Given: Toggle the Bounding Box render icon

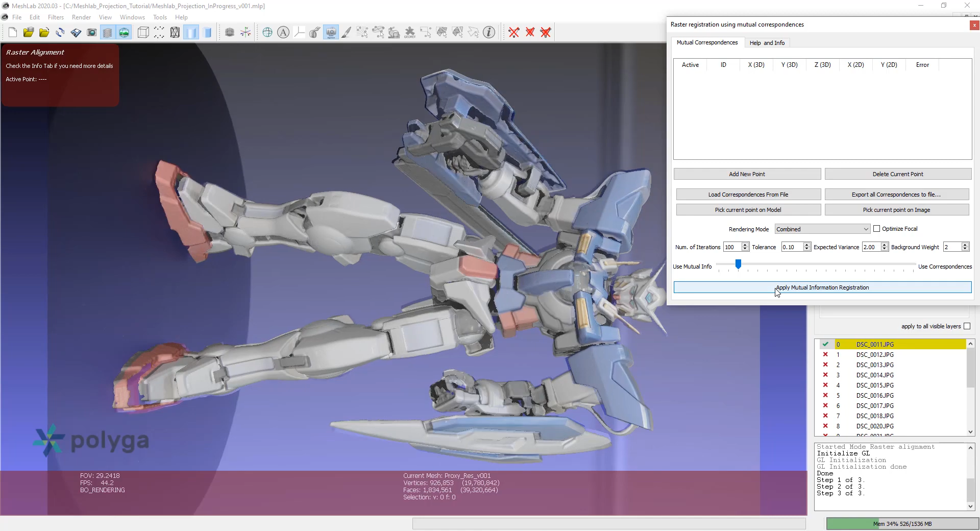Looking at the screenshot, I should pyautogui.click(x=143, y=33).
